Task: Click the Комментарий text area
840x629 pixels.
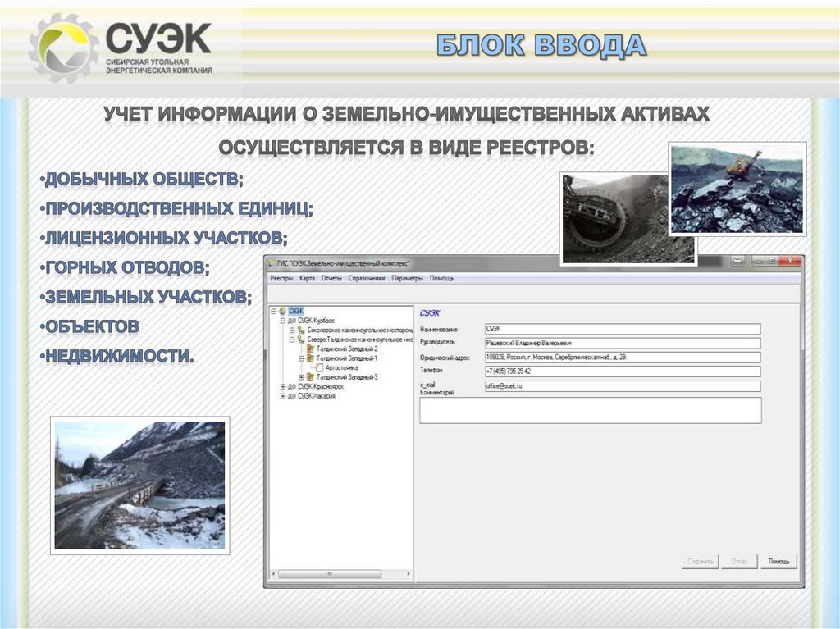Action: (x=591, y=410)
